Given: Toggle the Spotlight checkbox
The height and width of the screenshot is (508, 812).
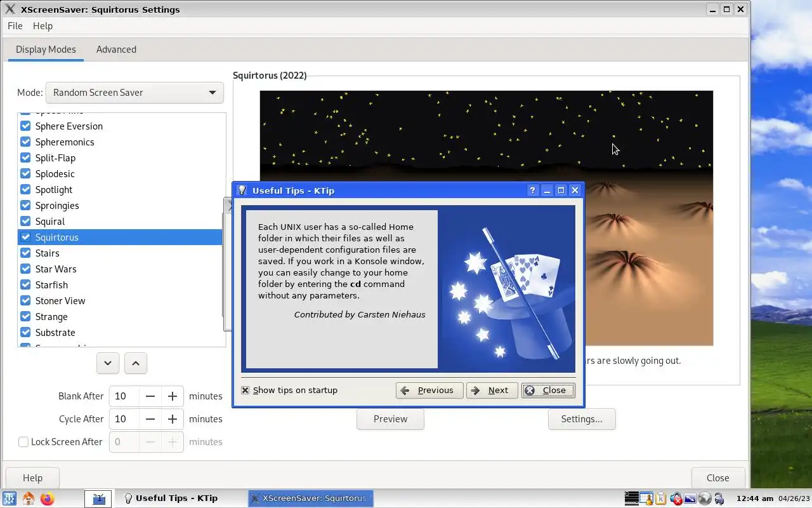Looking at the screenshot, I should pos(25,189).
